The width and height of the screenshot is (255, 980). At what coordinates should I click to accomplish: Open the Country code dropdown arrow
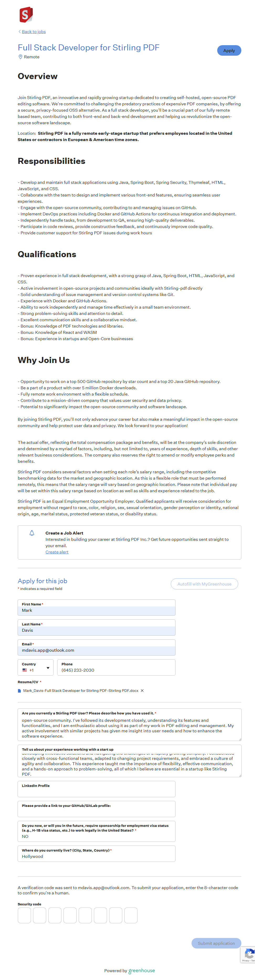48,668
